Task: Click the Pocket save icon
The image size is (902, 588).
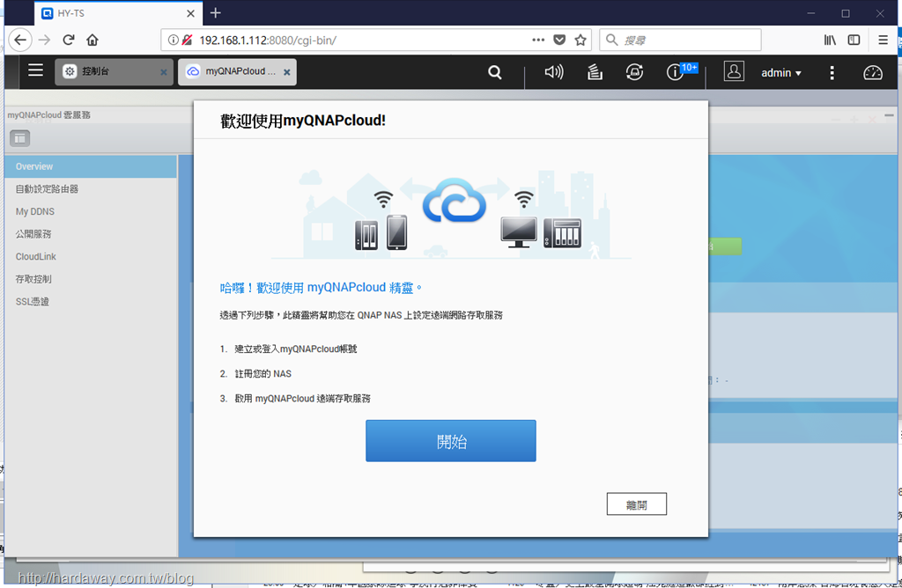Action: [x=559, y=40]
